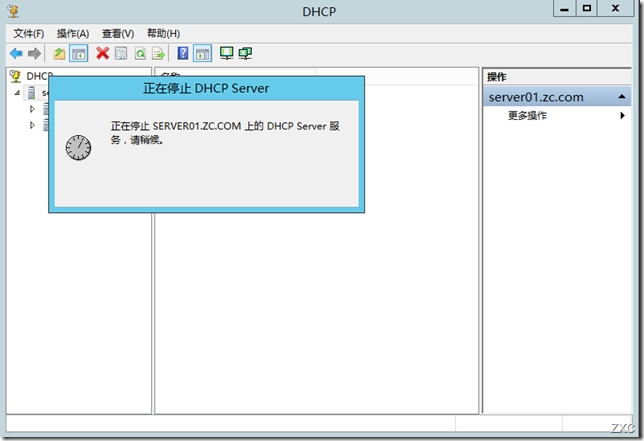Image resolution: width=644 pixels, height=441 pixels.
Task: Open the 文件(F) menu
Action: (28, 34)
